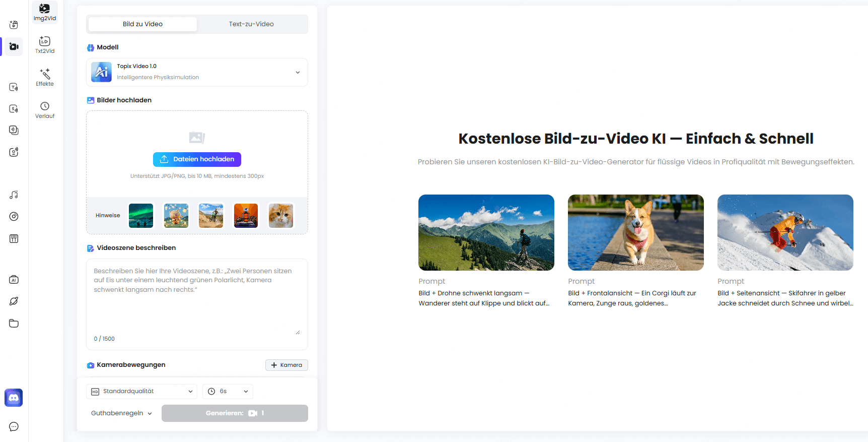868x442 pixels.
Task: Click the Topix Video Ai model logo
Action: pyautogui.click(x=101, y=72)
